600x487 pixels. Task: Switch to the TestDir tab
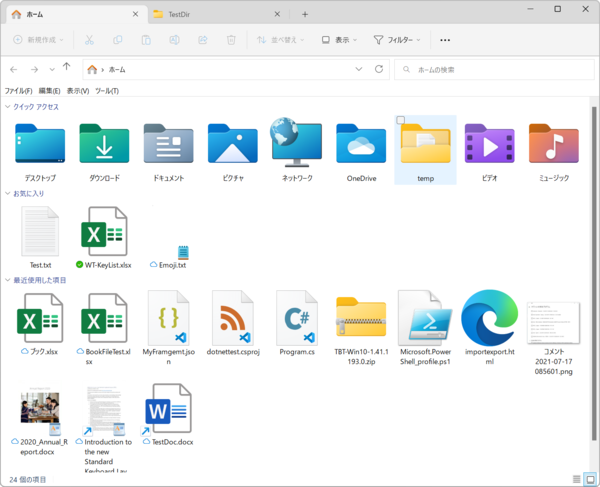click(x=180, y=14)
